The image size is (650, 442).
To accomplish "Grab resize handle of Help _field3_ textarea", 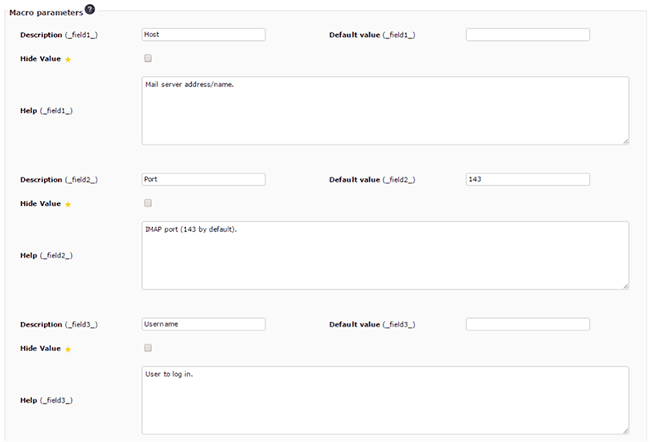I will pyautogui.click(x=626, y=431).
